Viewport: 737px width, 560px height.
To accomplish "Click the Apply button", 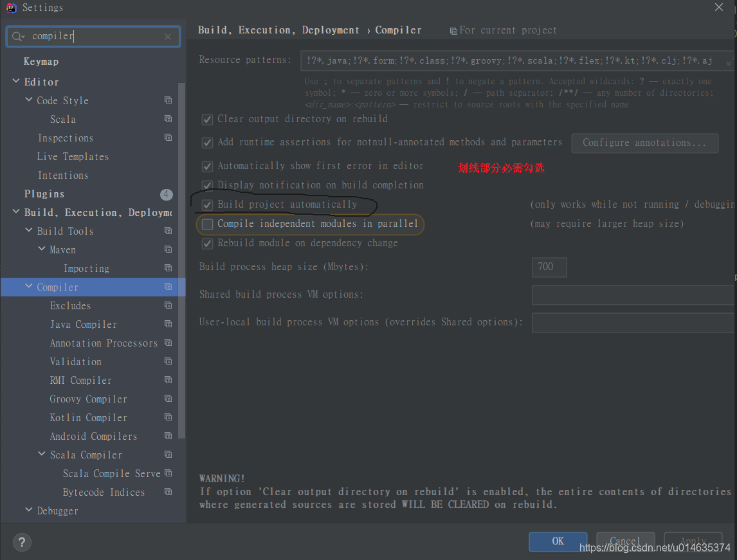I will (x=693, y=542).
